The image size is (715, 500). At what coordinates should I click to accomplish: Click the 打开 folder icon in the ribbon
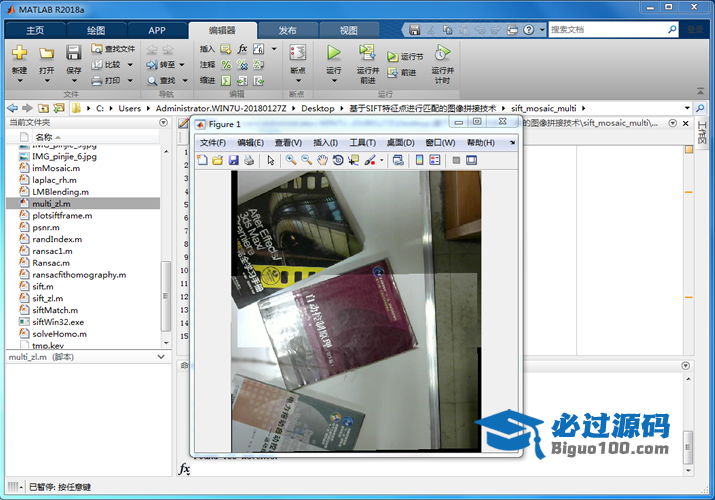[46, 53]
